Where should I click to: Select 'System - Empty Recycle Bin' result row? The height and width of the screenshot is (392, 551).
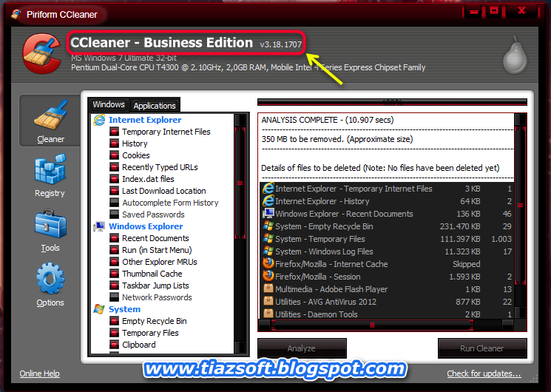pyautogui.click(x=387, y=226)
